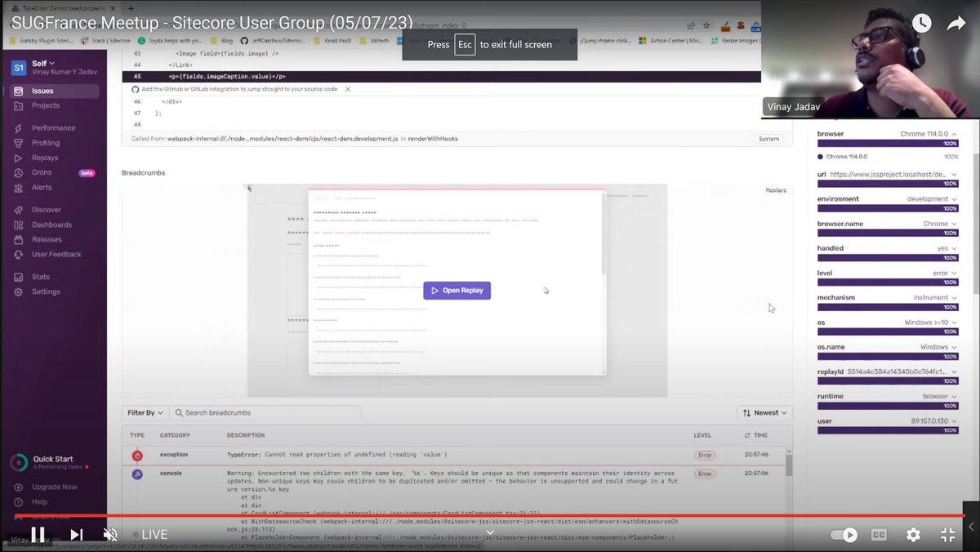Viewport: 980px width, 552px height.
Task: Click the Watch Later clock icon
Action: click(921, 24)
